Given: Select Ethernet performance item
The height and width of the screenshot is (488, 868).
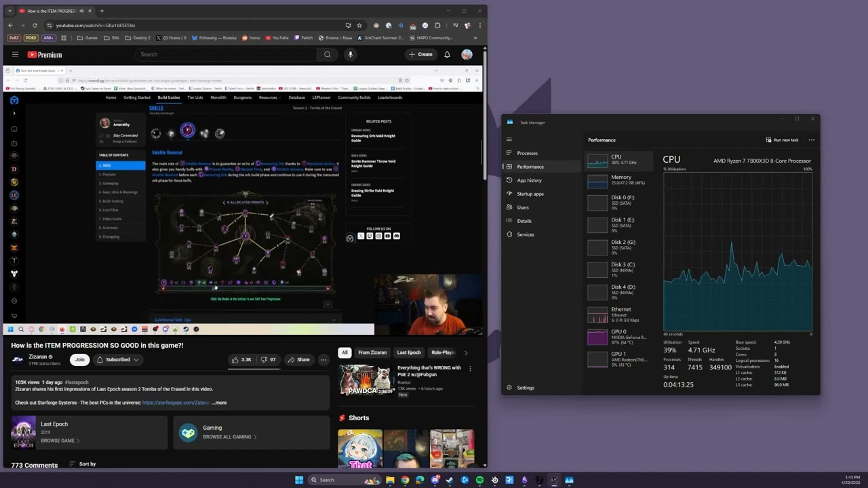Looking at the screenshot, I should pyautogui.click(x=619, y=314).
